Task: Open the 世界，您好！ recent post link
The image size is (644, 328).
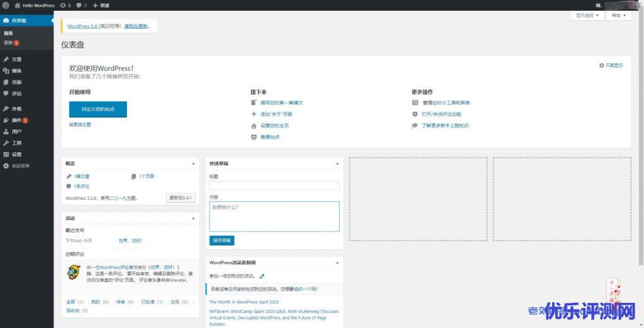Action: click(131, 241)
